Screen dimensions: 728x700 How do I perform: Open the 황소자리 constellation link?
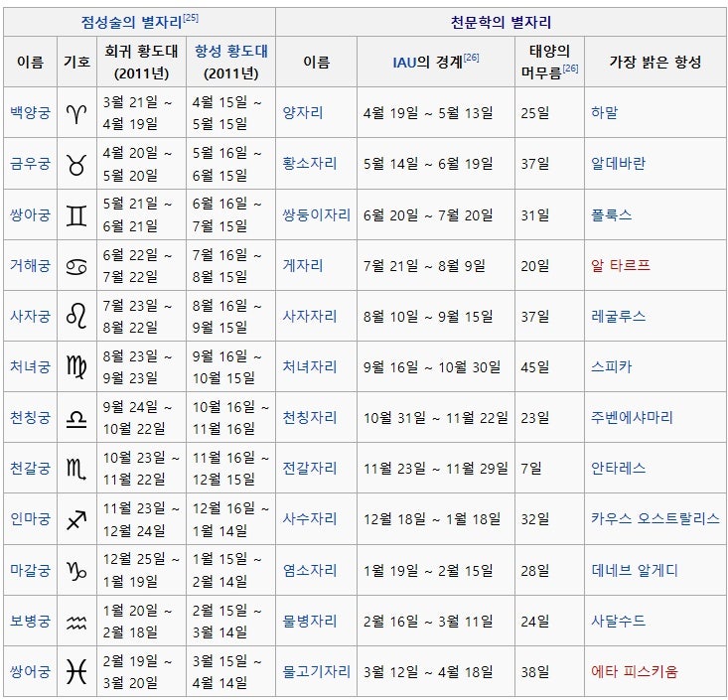310,164
